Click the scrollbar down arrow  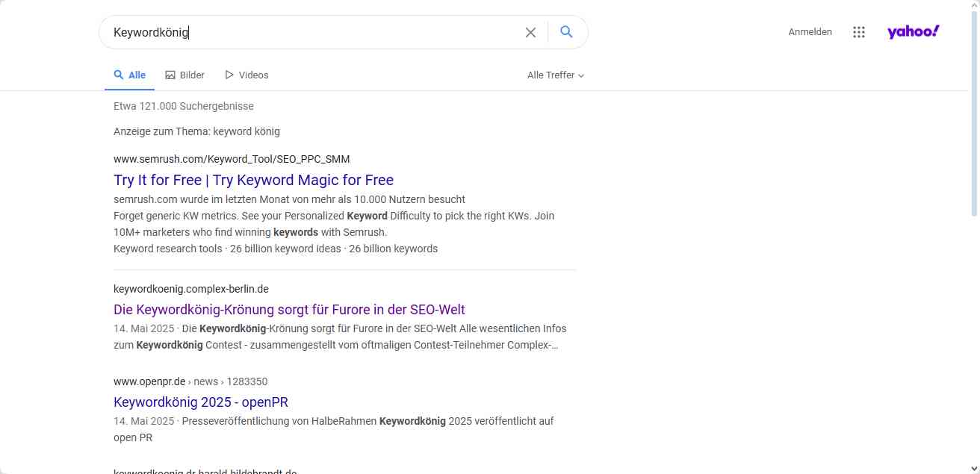click(974, 468)
